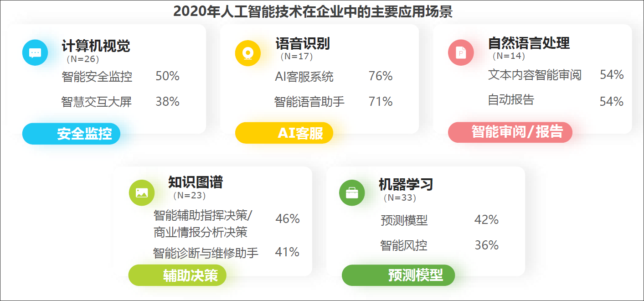644x301 pixels.
Task: Click the yellow voice recognition icon
Action: (x=248, y=53)
